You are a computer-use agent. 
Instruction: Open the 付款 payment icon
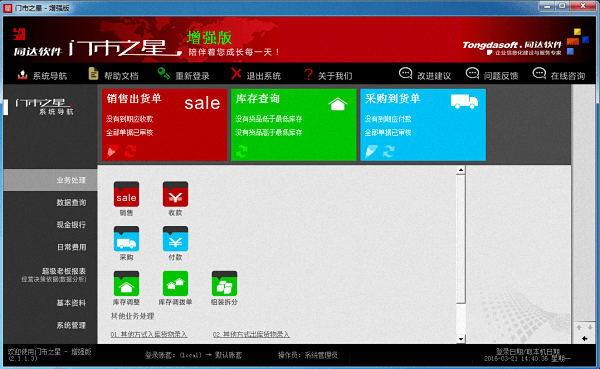[x=175, y=239]
